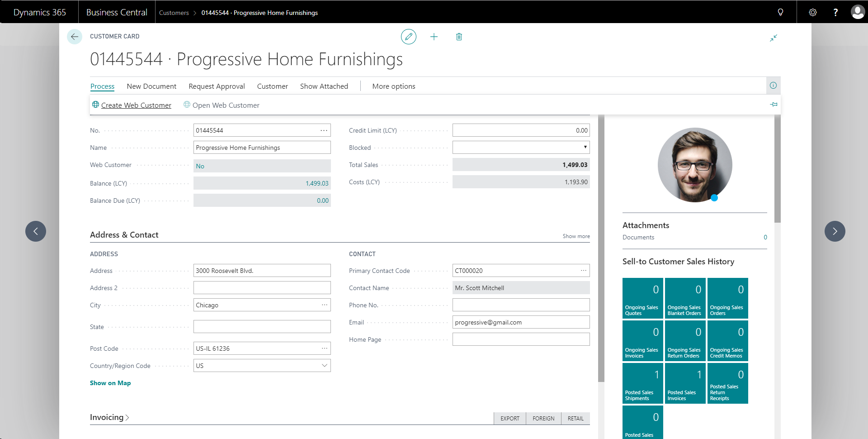The height and width of the screenshot is (439, 868).
Task: Open the Ongoing Sales Credit Memos tile
Action: pyautogui.click(x=728, y=341)
